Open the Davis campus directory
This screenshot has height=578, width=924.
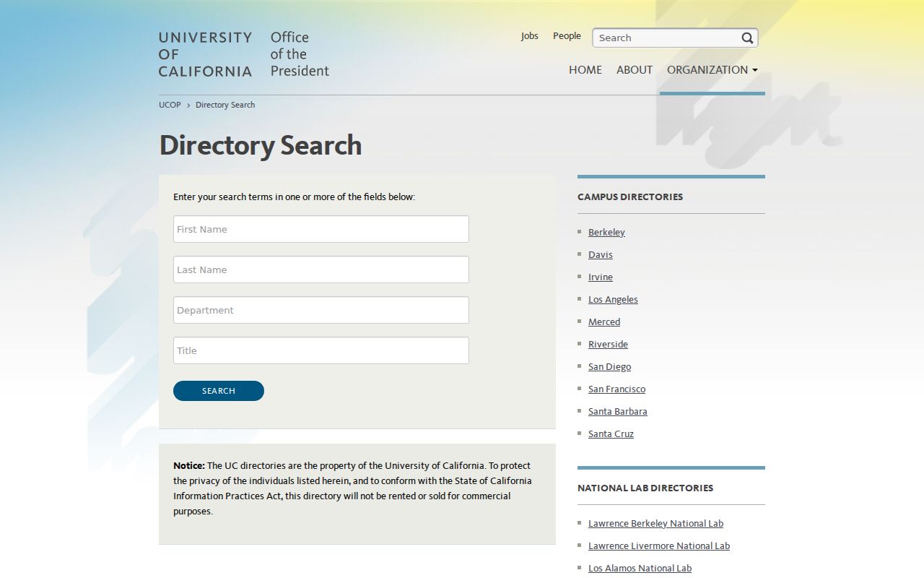coord(601,254)
